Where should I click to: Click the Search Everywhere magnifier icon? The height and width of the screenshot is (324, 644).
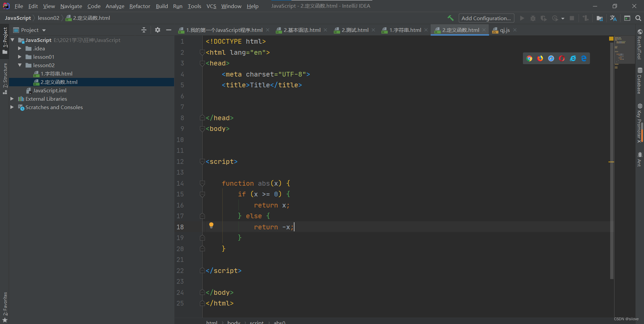pos(638,18)
